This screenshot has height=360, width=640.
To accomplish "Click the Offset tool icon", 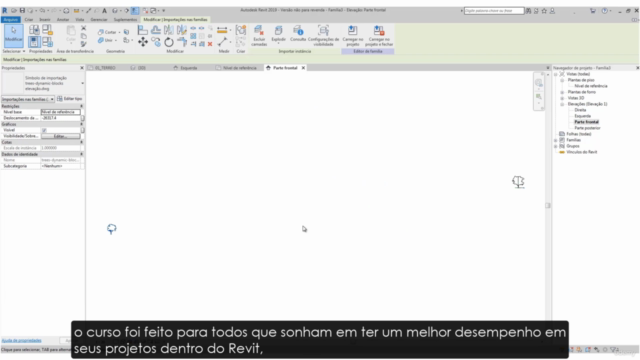I will [156, 30].
